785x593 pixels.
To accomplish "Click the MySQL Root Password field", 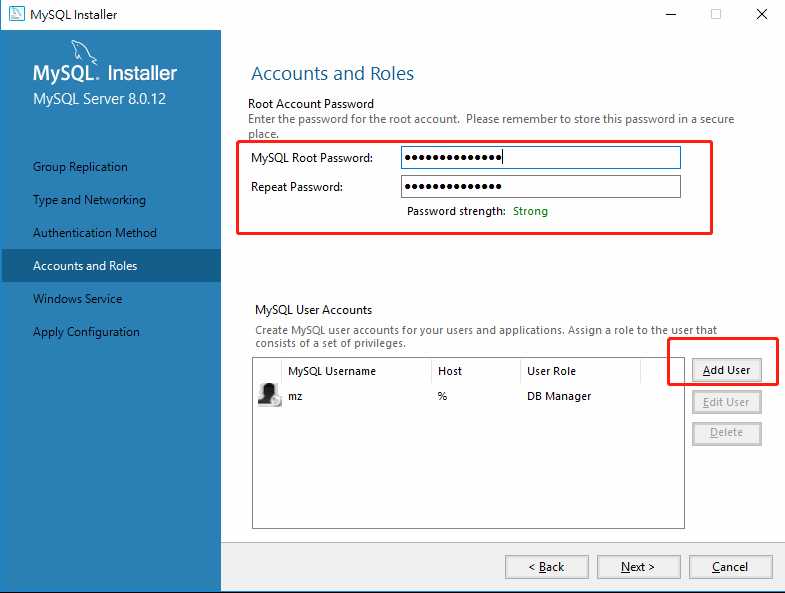I will click(540, 158).
